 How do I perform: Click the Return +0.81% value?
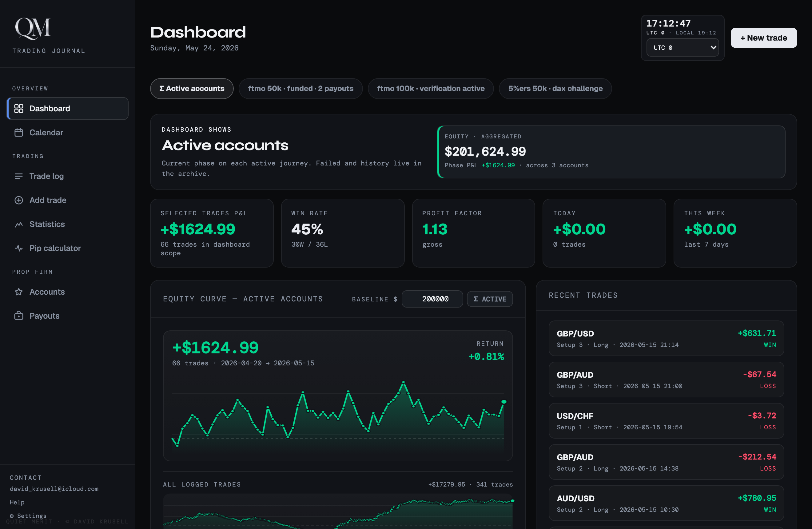[x=486, y=357]
